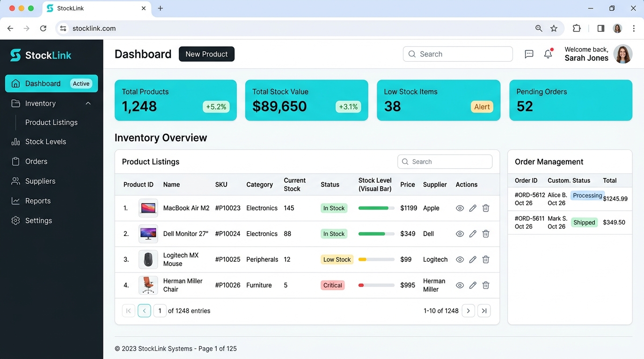This screenshot has width=644, height=359.
Task: Delete the Herman Miller Chair product
Action: point(486,285)
